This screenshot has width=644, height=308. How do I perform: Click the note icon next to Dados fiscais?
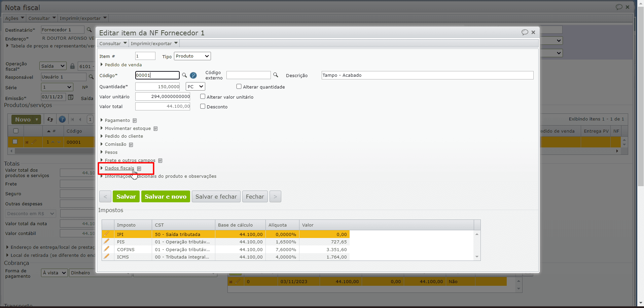(139, 169)
